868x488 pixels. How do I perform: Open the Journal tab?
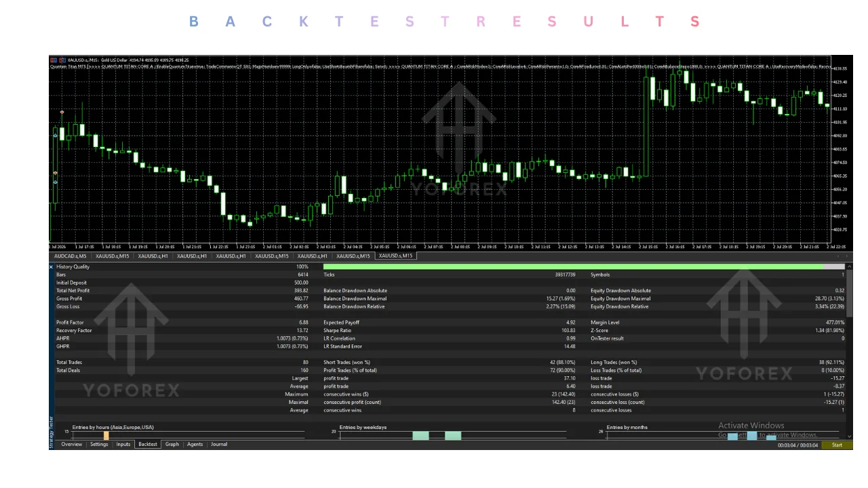(x=219, y=445)
